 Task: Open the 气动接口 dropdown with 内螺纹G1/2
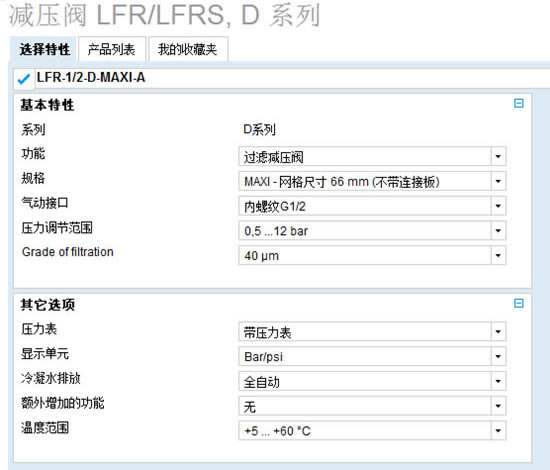[x=372, y=206]
